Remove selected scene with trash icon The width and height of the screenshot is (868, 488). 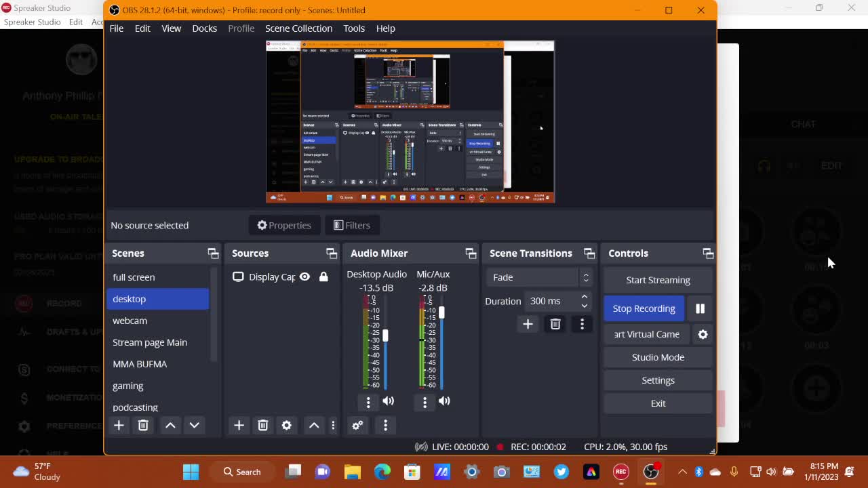tap(143, 425)
